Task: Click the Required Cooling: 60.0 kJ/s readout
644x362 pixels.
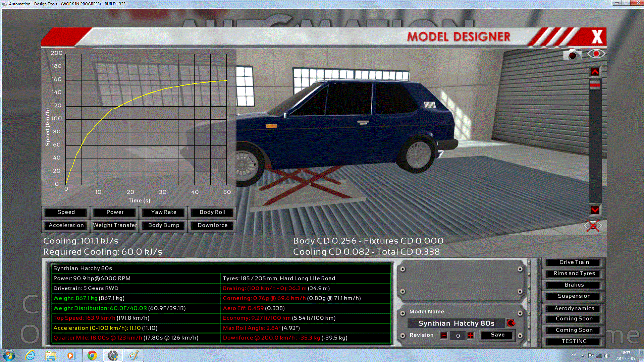Action: click(x=103, y=252)
